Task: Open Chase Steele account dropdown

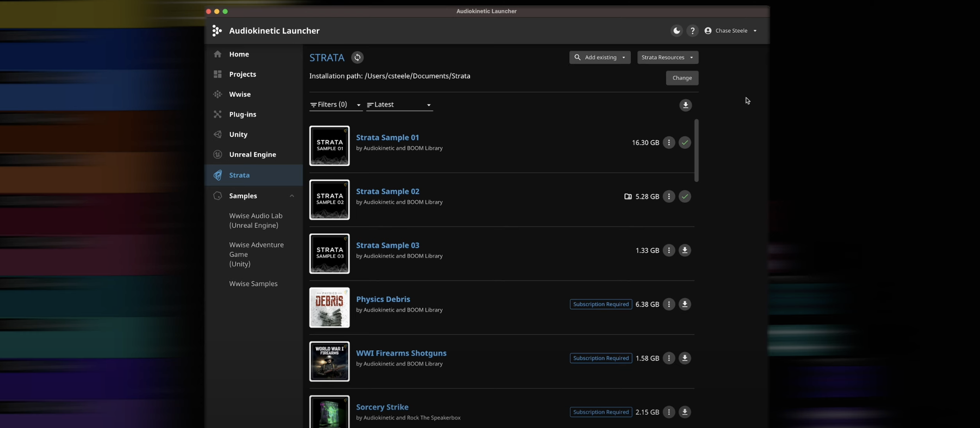Action: click(x=730, y=30)
